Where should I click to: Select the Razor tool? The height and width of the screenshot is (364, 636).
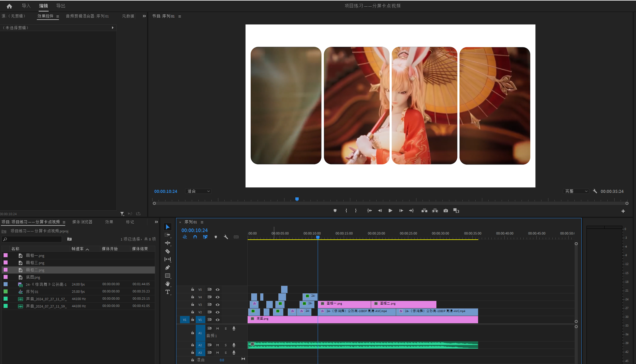tap(168, 251)
